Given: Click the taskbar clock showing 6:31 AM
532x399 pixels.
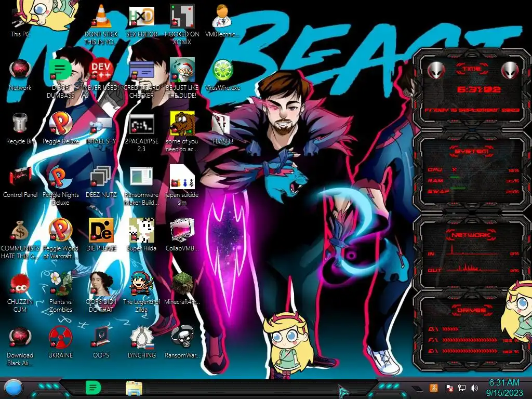Looking at the screenshot, I should (504, 388).
